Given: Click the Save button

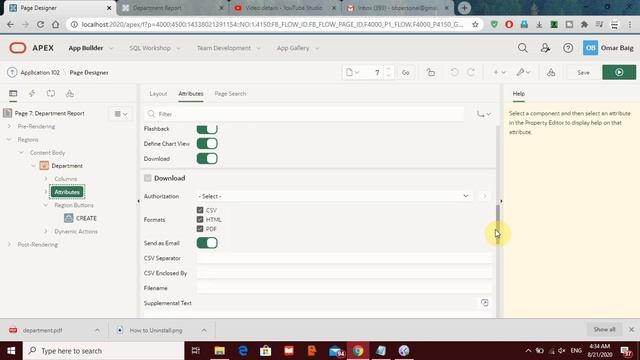Looking at the screenshot, I should coord(583,72).
